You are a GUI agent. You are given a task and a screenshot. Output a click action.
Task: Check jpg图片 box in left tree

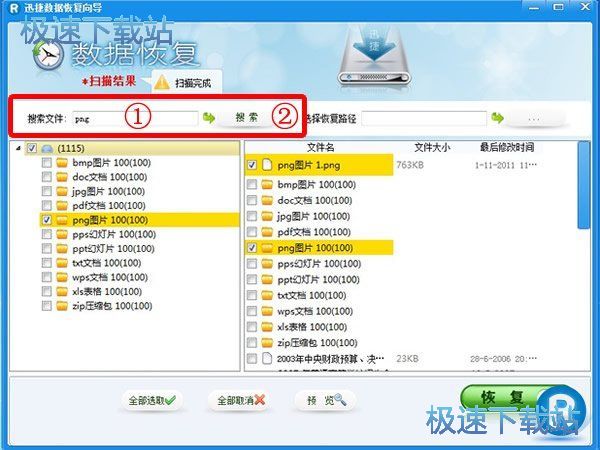(47, 191)
